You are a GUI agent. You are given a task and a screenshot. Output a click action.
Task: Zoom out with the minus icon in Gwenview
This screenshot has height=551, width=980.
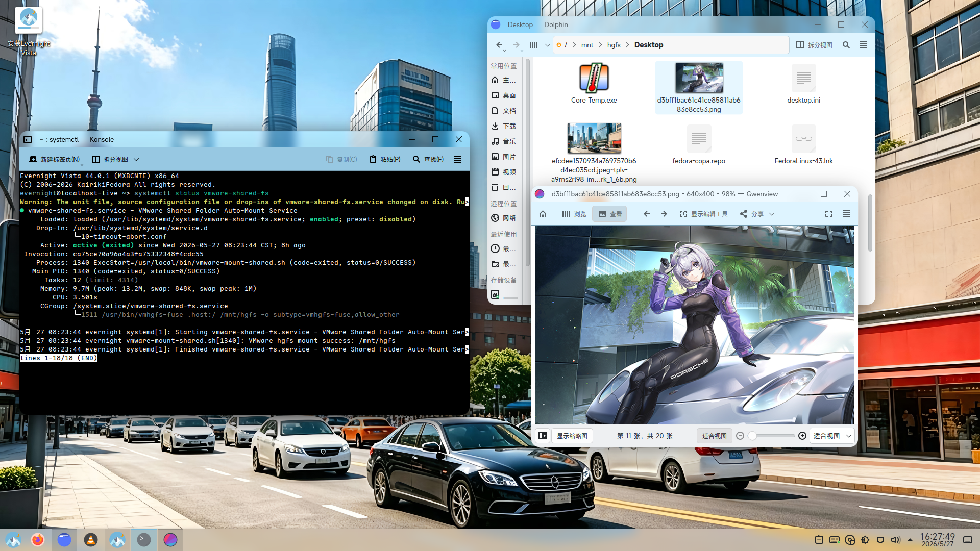(740, 436)
